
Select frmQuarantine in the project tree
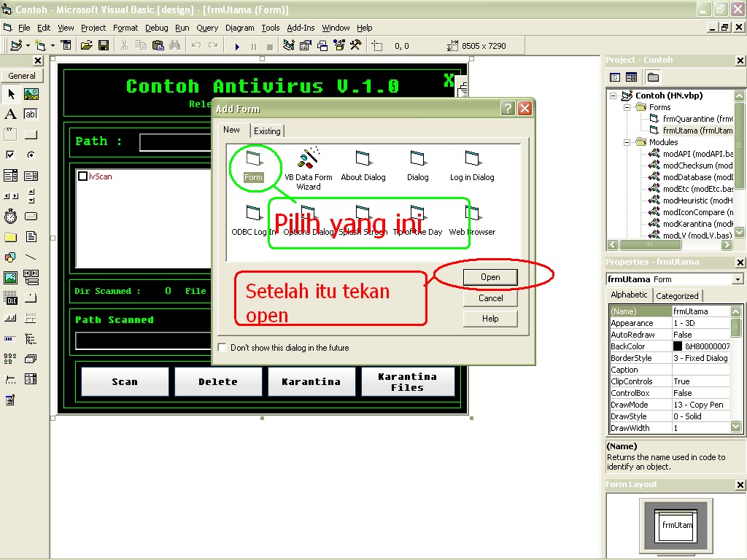click(692, 119)
